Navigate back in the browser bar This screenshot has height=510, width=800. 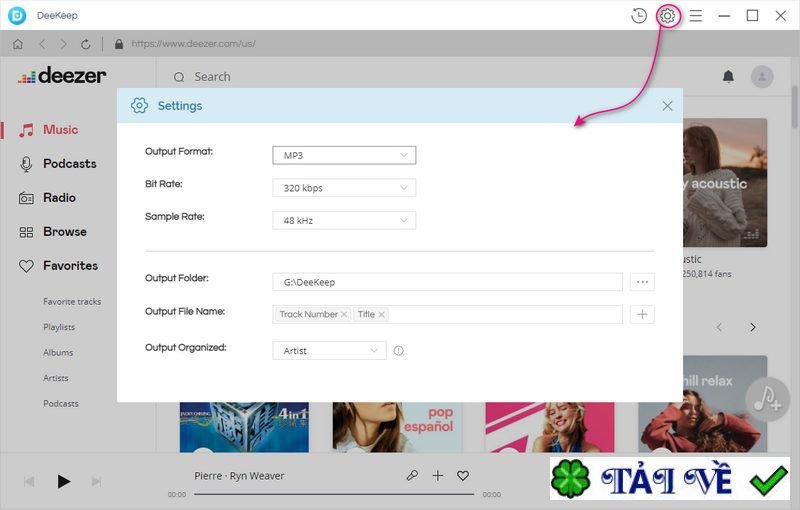click(x=42, y=44)
